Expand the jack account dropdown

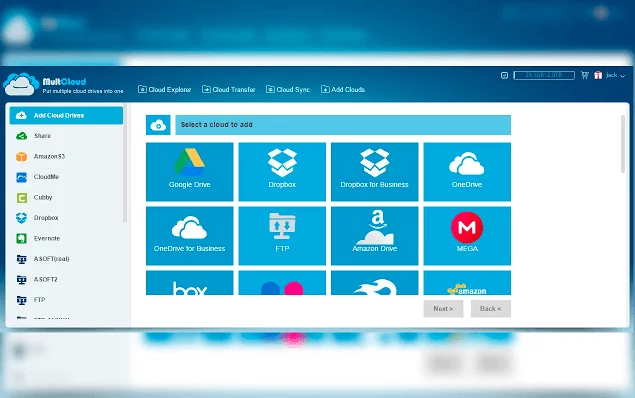click(x=615, y=75)
